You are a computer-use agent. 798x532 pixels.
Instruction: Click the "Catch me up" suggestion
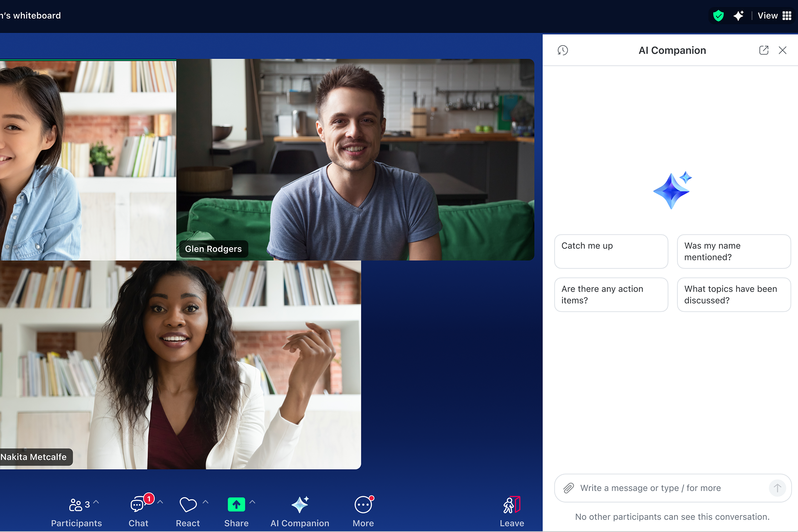[611, 251]
